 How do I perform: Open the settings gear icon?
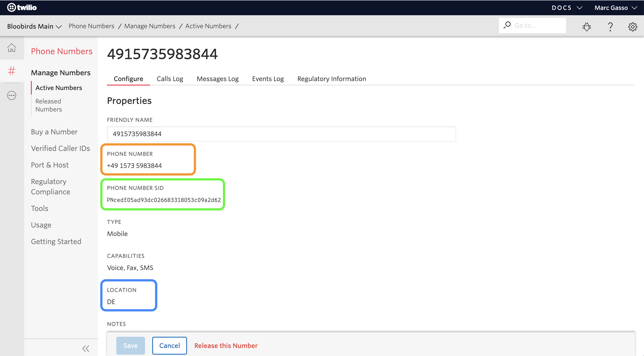click(x=633, y=26)
